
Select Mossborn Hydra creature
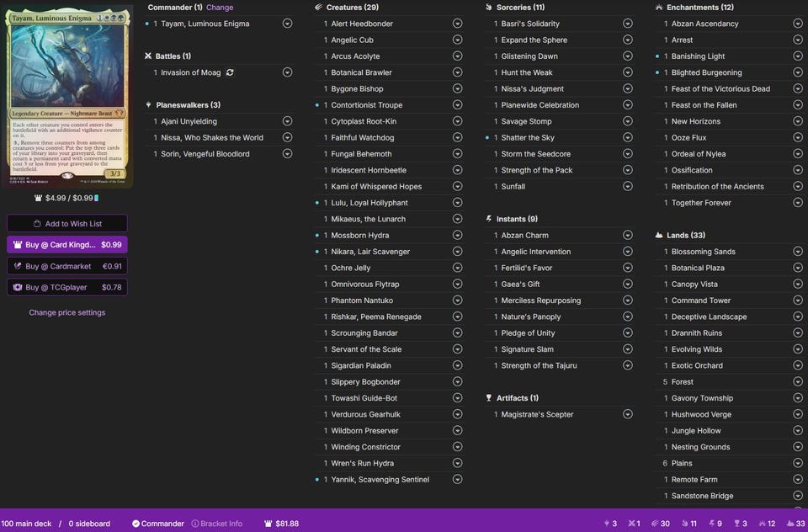click(359, 235)
